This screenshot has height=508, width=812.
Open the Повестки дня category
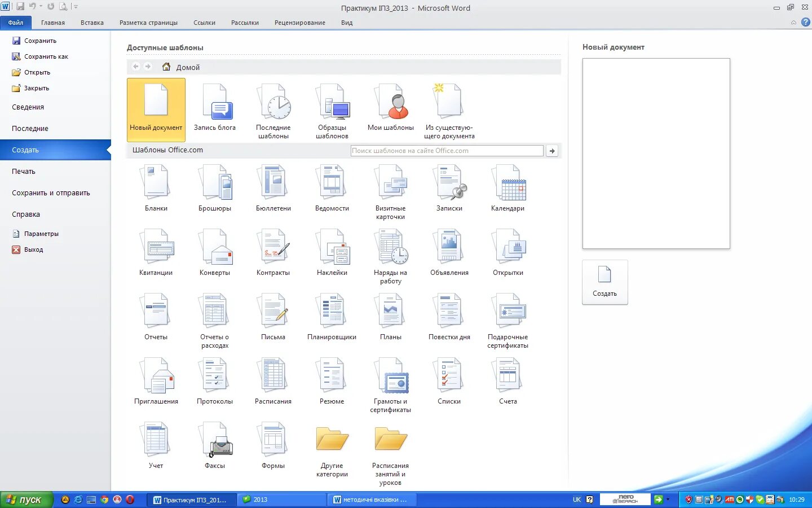coord(449,317)
